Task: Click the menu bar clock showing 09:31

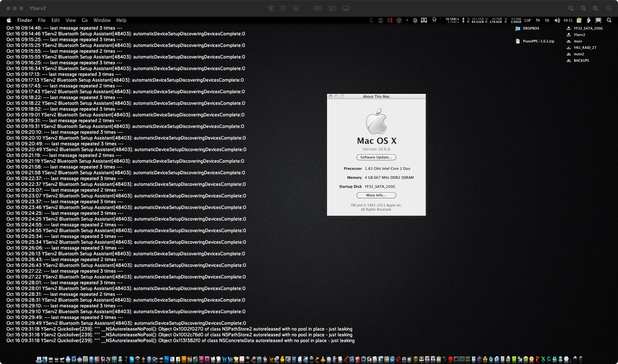Action: (x=568, y=20)
